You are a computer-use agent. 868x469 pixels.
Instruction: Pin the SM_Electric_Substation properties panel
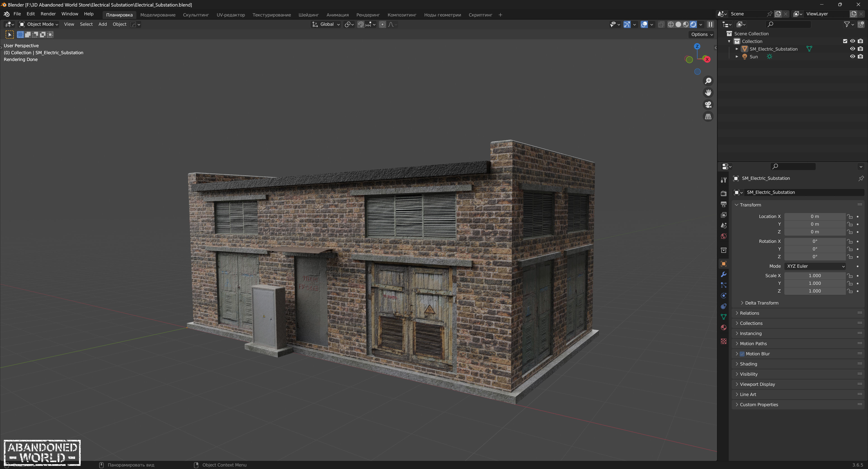click(x=861, y=178)
